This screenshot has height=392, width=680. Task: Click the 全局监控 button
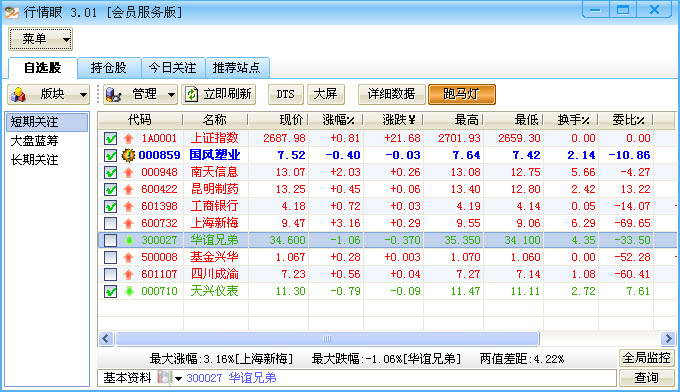647,358
